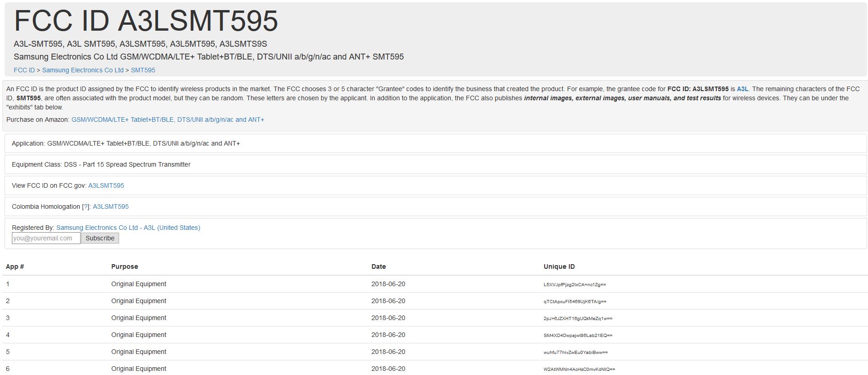The image size is (868, 375).
Task: Click Original Equipment in app row 3
Action: [x=138, y=318]
